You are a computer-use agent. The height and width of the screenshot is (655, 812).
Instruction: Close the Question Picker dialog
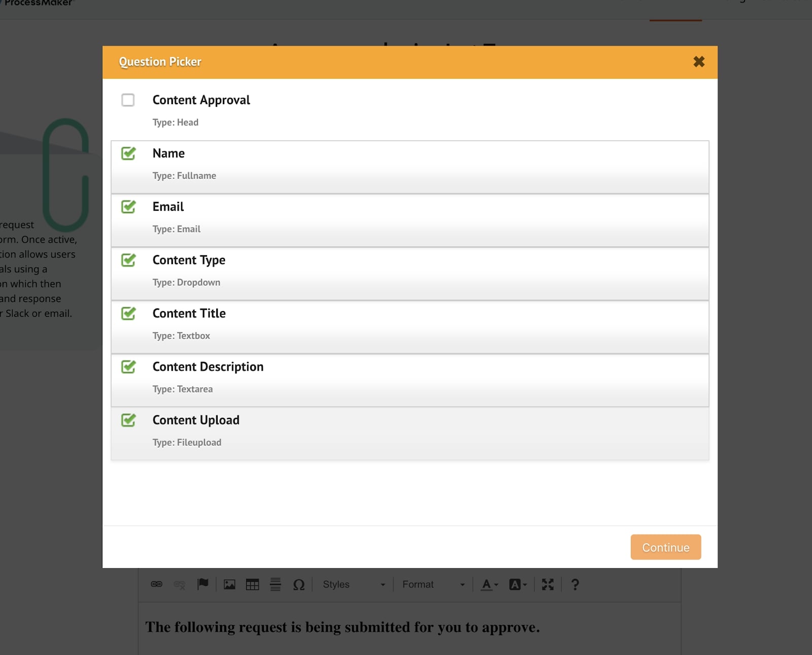point(699,62)
